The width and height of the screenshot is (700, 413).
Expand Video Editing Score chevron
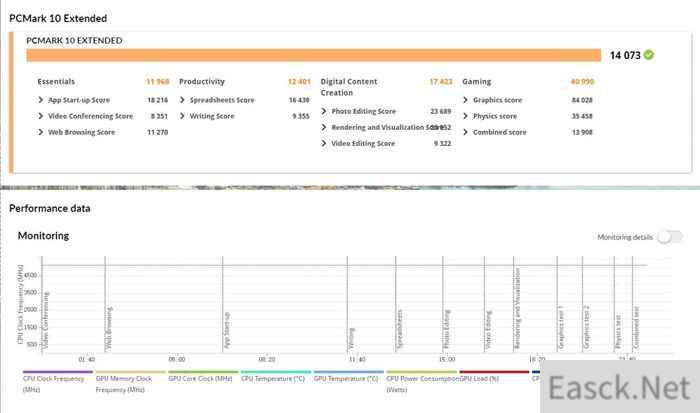tap(324, 143)
